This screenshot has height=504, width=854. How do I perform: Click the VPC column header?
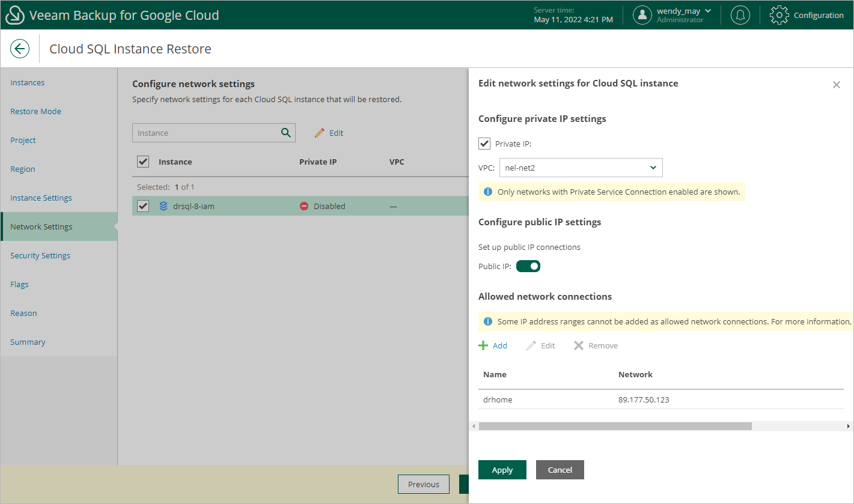(397, 162)
